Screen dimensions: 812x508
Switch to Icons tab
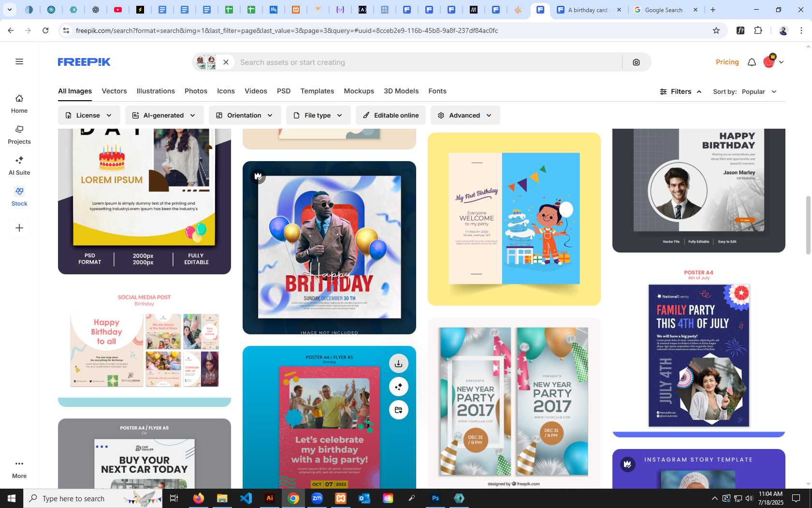pos(226,91)
